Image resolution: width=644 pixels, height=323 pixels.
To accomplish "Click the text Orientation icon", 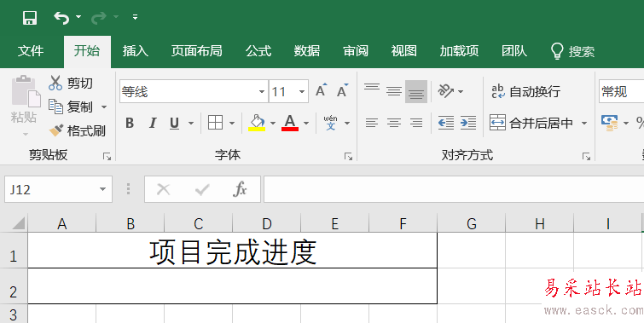I will [x=446, y=90].
